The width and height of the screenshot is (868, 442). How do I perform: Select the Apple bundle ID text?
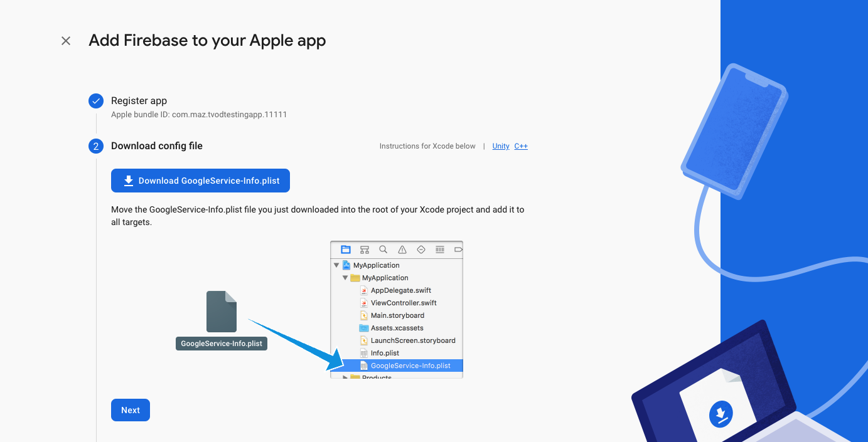tap(199, 115)
